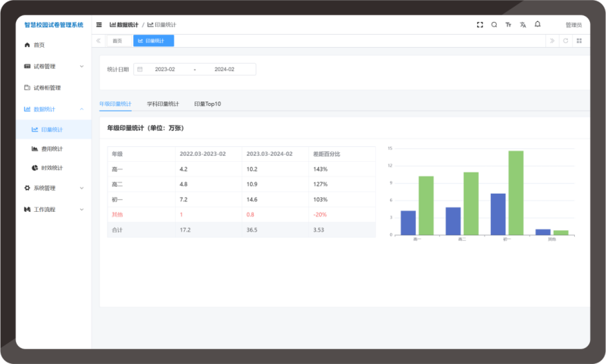Click 印量统计 in the breadcrumb
The width and height of the screenshot is (606, 364).
point(161,25)
